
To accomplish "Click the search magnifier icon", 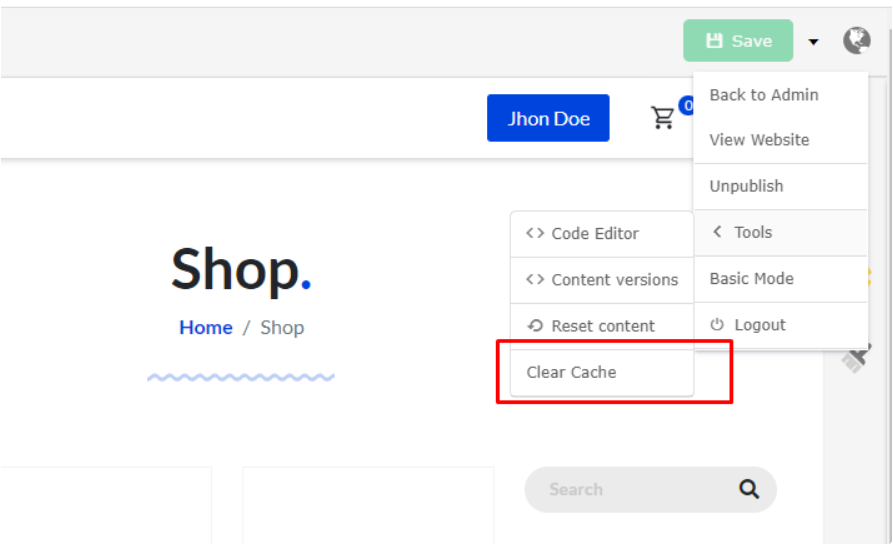I will tap(749, 489).
